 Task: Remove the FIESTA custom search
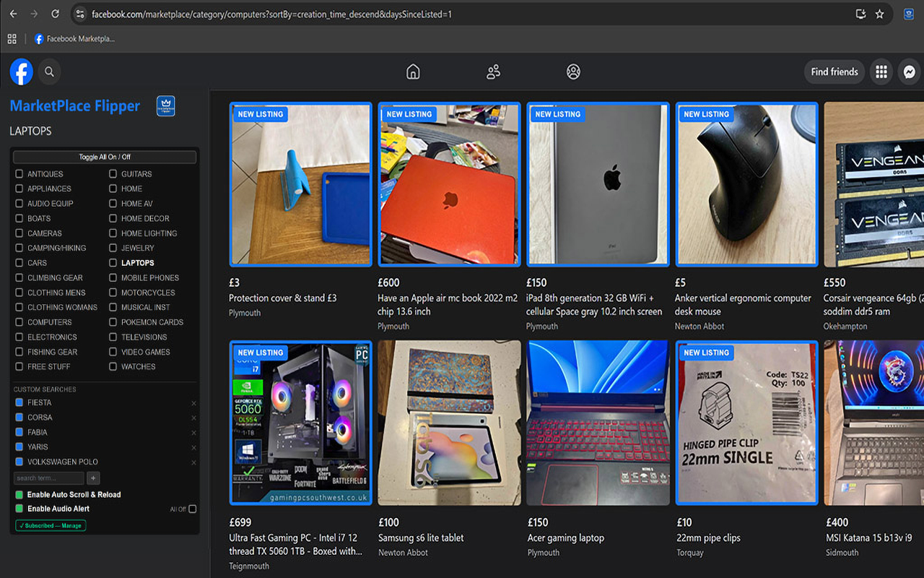point(193,403)
